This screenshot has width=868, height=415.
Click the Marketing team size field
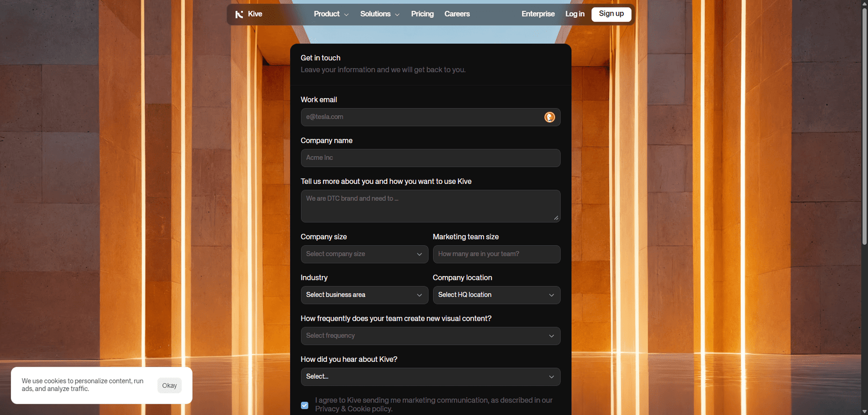click(x=496, y=254)
